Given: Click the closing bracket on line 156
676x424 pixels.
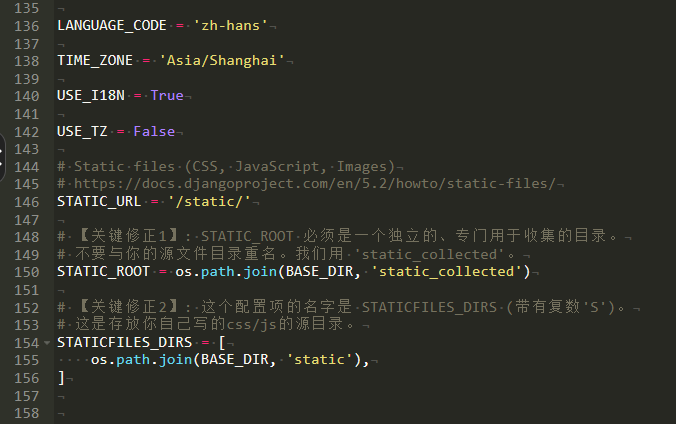Looking at the screenshot, I should (x=61, y=379).
